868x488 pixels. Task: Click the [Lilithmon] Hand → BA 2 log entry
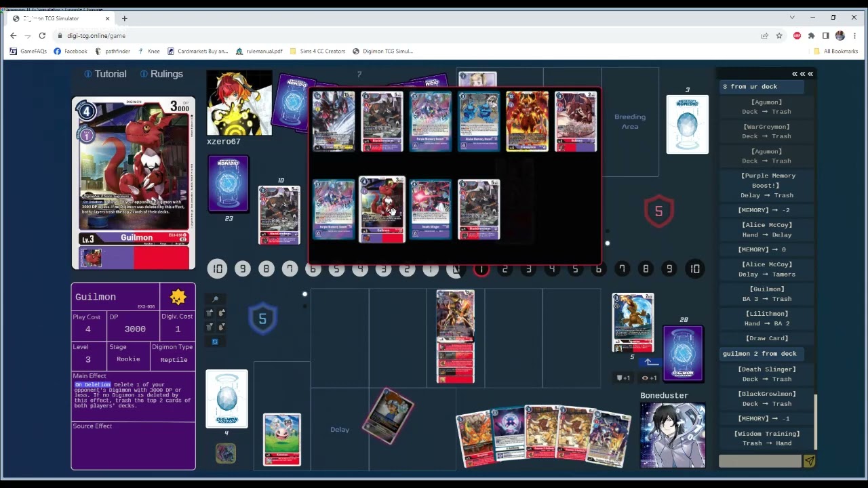(767, 319)
